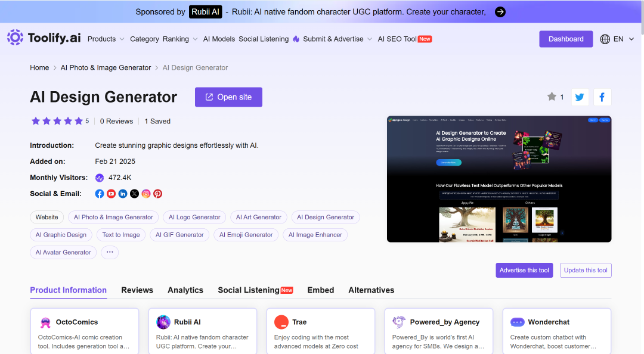Screen dimensions: 644x354
Task: Go to Home breadcrumb link
Action: click(x=39, y=68)
